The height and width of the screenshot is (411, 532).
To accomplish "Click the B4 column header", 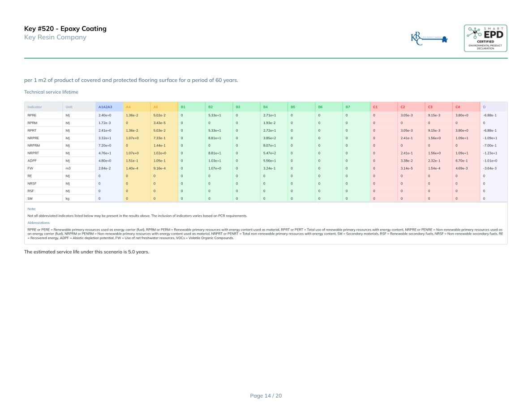I will pos(266,107).
